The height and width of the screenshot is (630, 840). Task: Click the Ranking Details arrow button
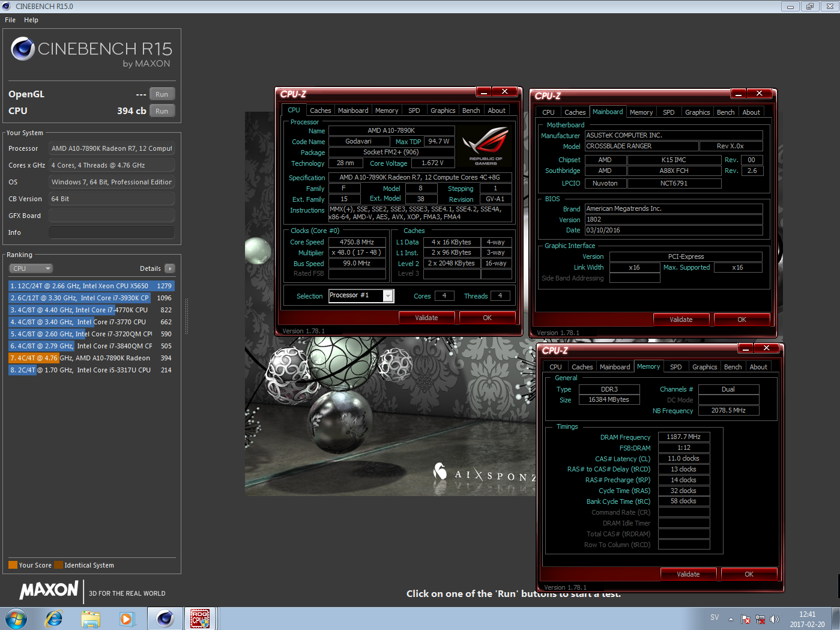tap(170, 268)
